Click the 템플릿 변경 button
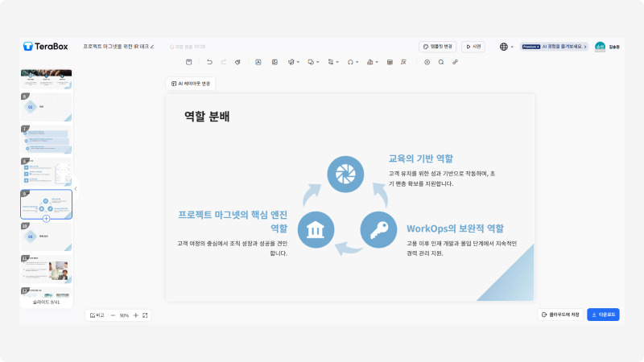This screenshot has height=362, width=644. tap(438, 47)
